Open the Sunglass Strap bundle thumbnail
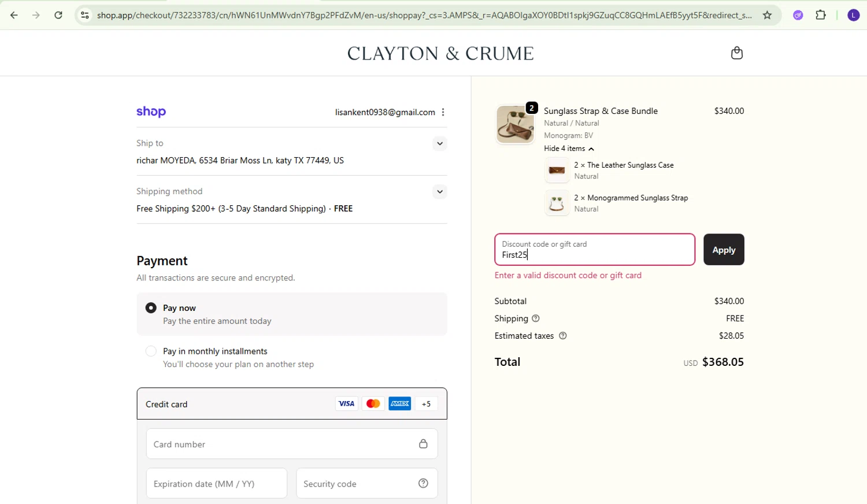 coord(516,124)
